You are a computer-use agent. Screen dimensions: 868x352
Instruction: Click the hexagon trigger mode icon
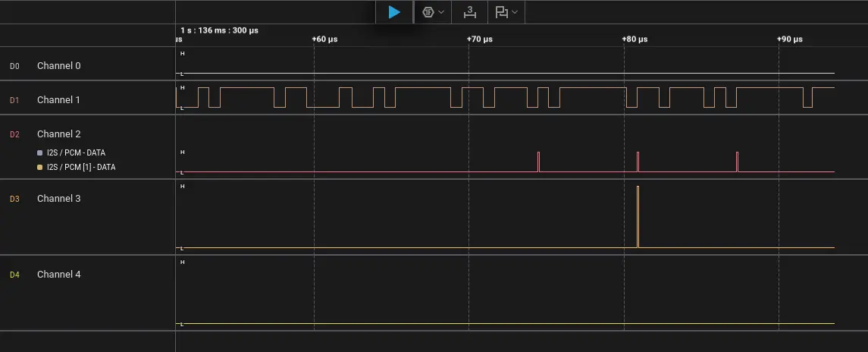[x=428, y=12]
